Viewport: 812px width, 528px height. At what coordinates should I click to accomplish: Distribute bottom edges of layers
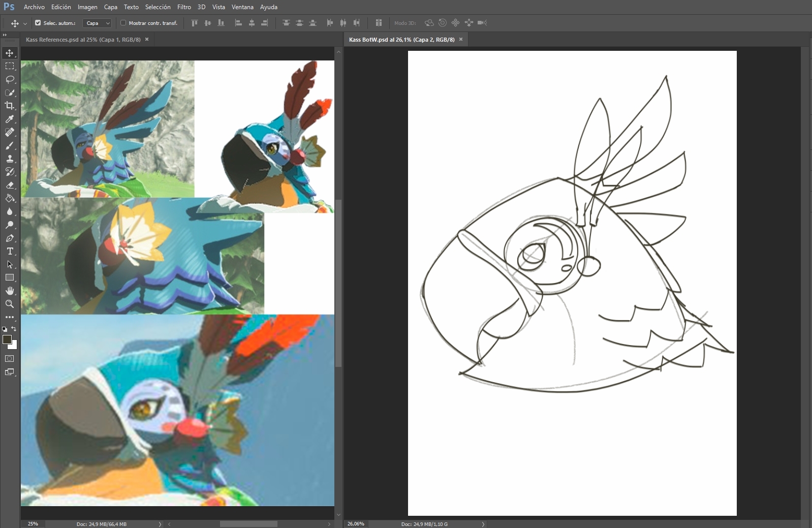point(313,23)
